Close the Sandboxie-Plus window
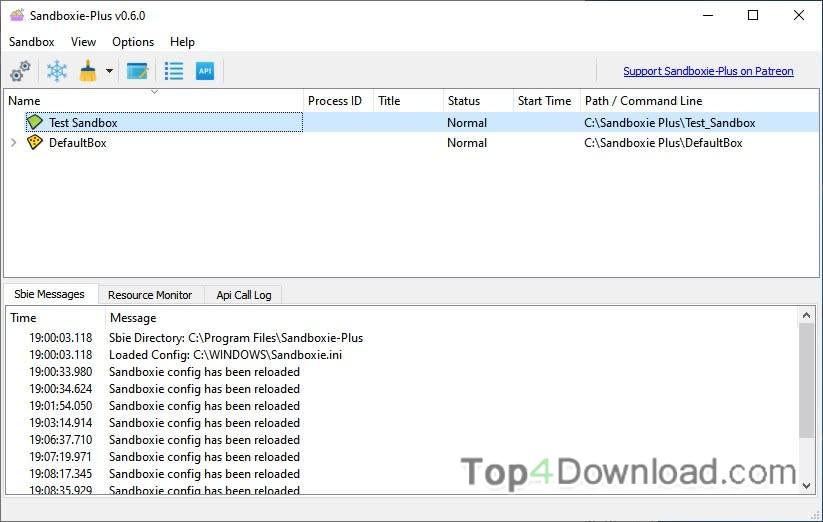This screenshot has width=823, height=522. [x=798, y=15]
